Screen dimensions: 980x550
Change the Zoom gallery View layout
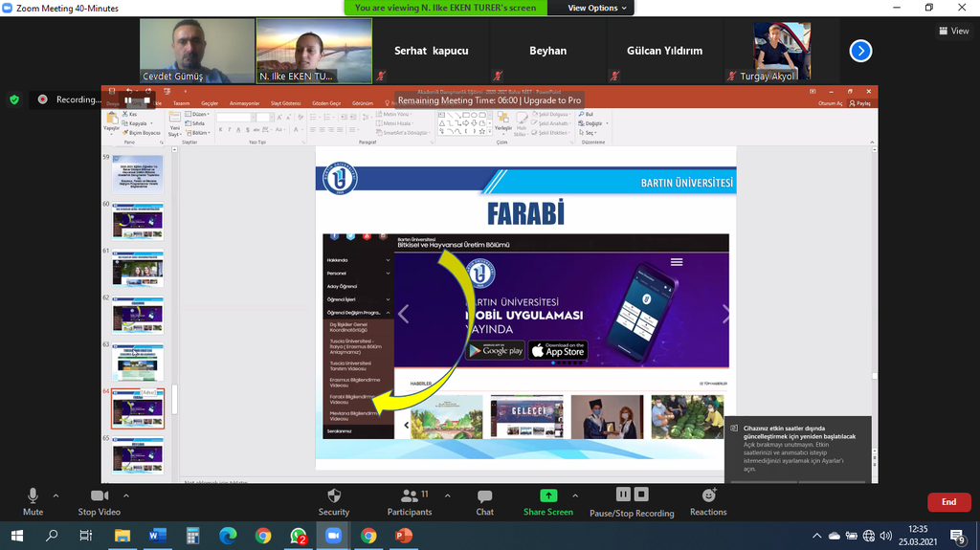pyautogui.click(x=954, y=31)
